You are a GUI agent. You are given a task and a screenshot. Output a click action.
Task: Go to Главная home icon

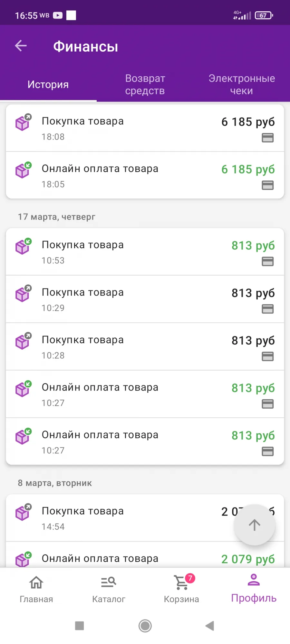click(36, 582)
